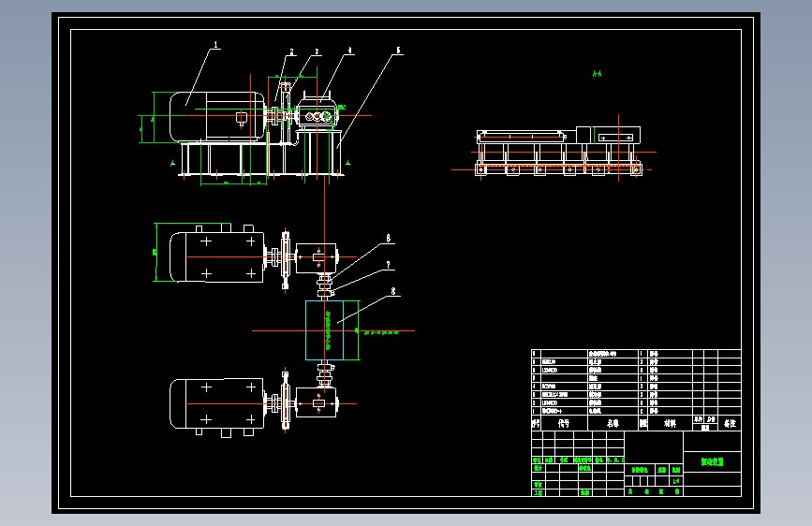Click callout number 6 label
The height and width of the screenshot is (526, 812).
[x=389, y=238]
